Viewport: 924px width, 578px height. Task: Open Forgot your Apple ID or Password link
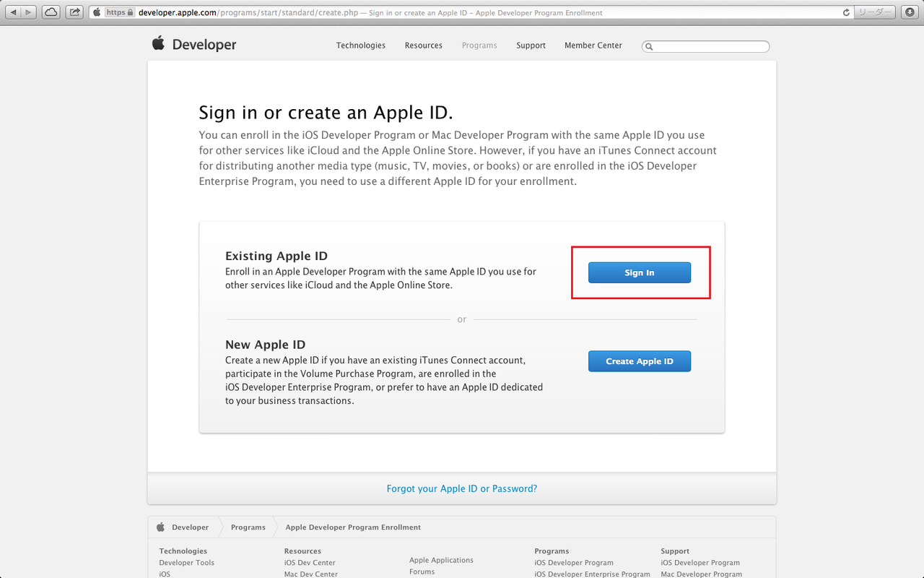coord(462,488)
